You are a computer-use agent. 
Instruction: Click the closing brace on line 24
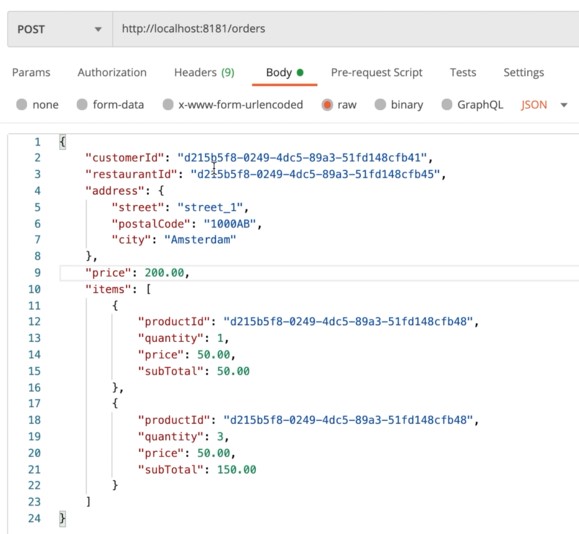point(62,518)
